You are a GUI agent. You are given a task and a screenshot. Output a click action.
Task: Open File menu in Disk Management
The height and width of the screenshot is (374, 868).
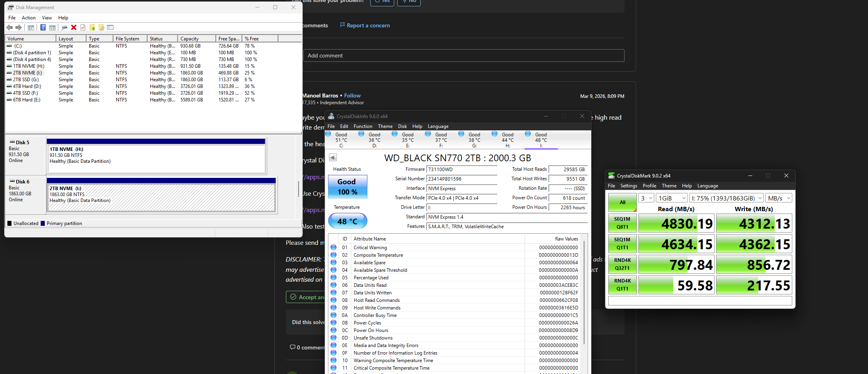[12, 17]
